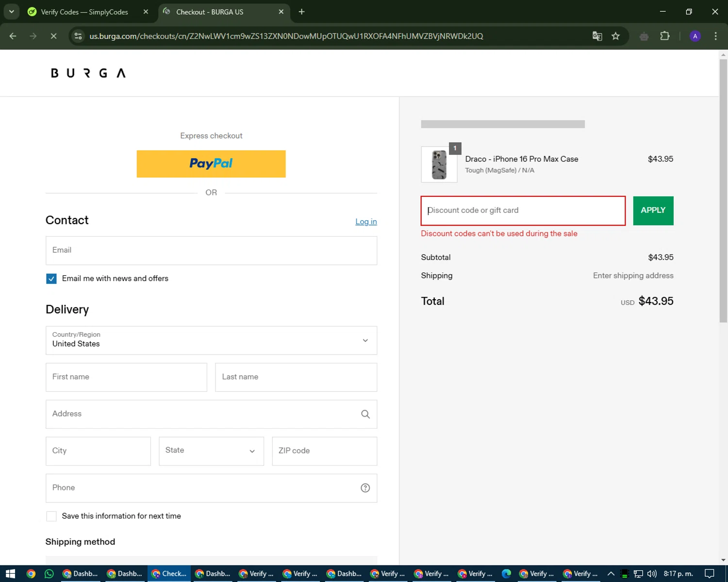
Task: Open a new browser tab
Action: click(x=301, y=12)
